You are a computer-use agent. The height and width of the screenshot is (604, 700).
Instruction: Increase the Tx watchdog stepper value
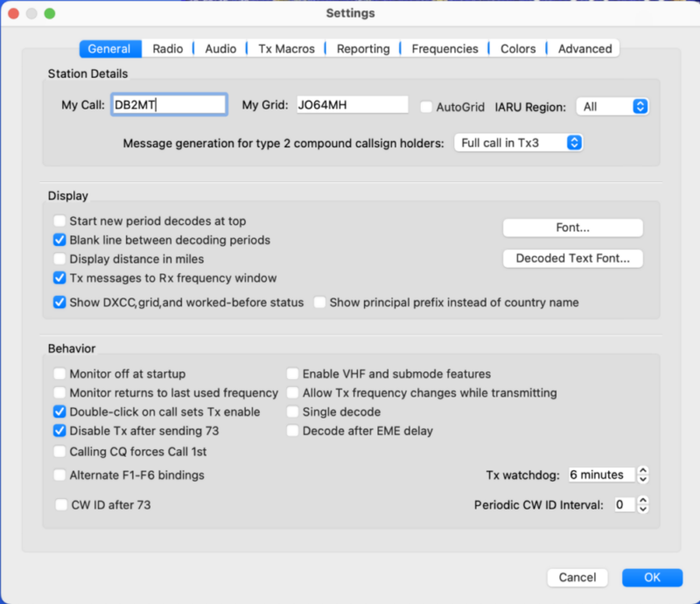point(643,471)
